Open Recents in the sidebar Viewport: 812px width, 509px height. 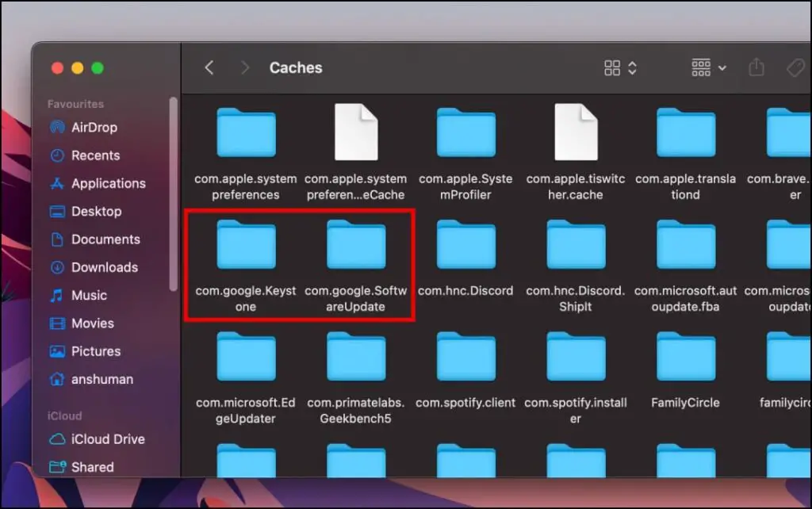pos(85,155)
